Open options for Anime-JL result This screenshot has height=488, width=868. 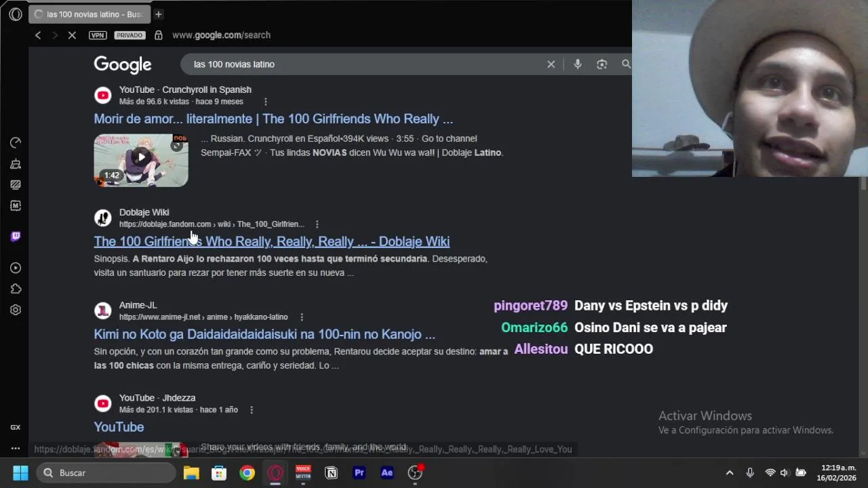click(x=302, y=317)
